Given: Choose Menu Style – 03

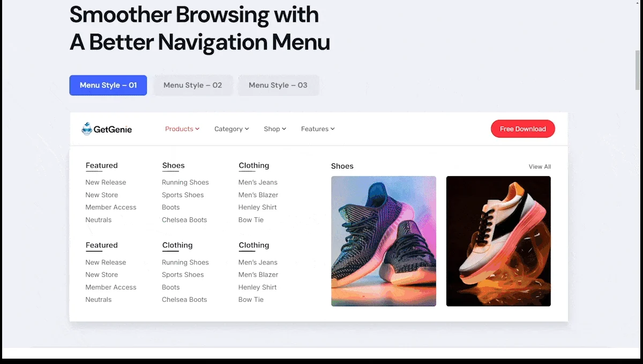Looking at the screenshot, I should coord(278,85).
